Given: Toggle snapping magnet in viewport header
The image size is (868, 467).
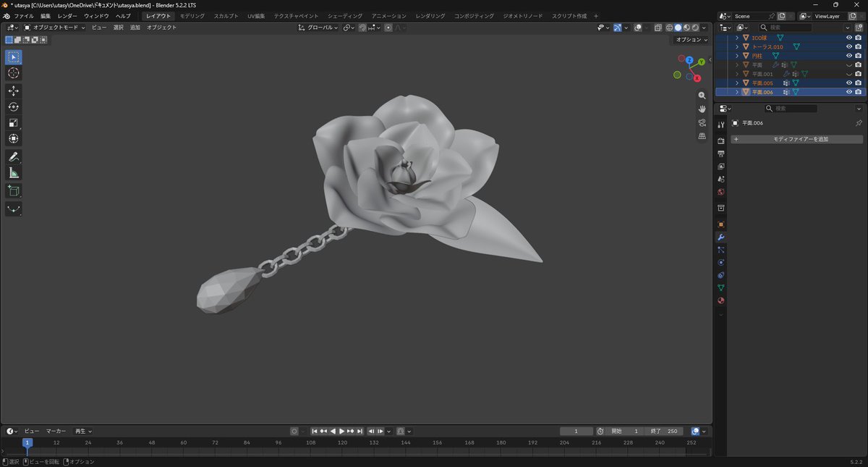Looking at the screenshot, I should click(362, 28).
